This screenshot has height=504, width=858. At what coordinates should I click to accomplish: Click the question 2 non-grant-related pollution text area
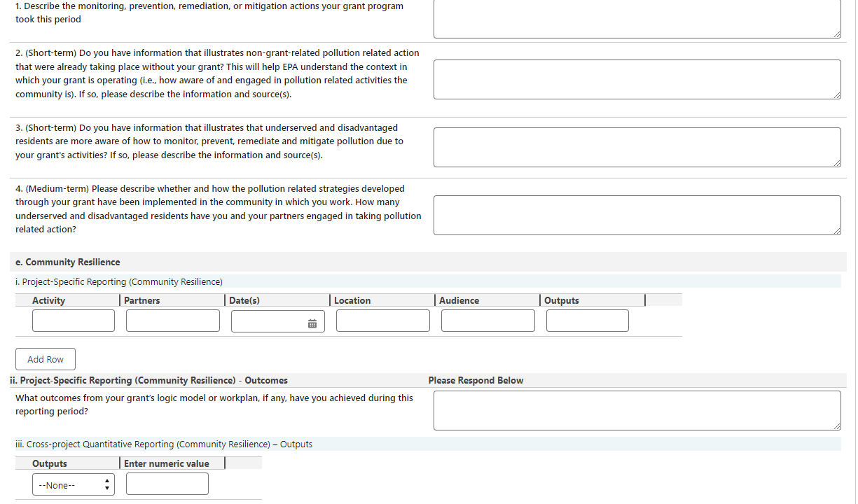[x=637, y=79]
